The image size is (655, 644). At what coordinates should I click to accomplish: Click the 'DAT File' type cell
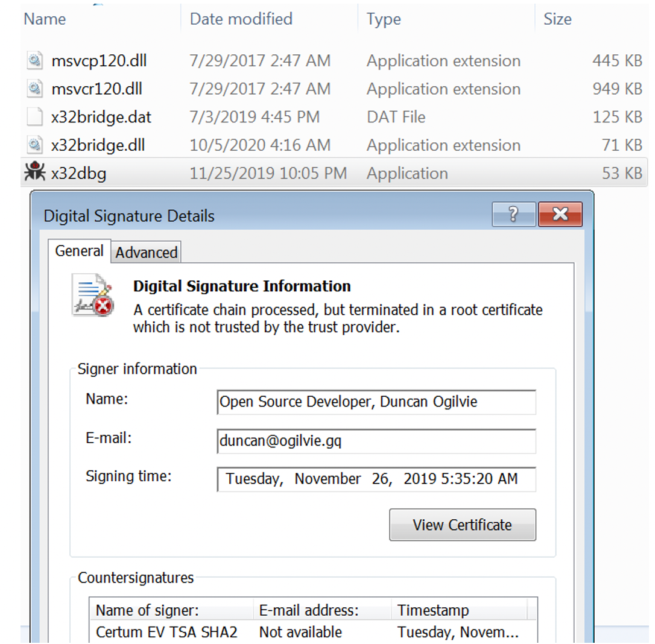tap(396, 117)
